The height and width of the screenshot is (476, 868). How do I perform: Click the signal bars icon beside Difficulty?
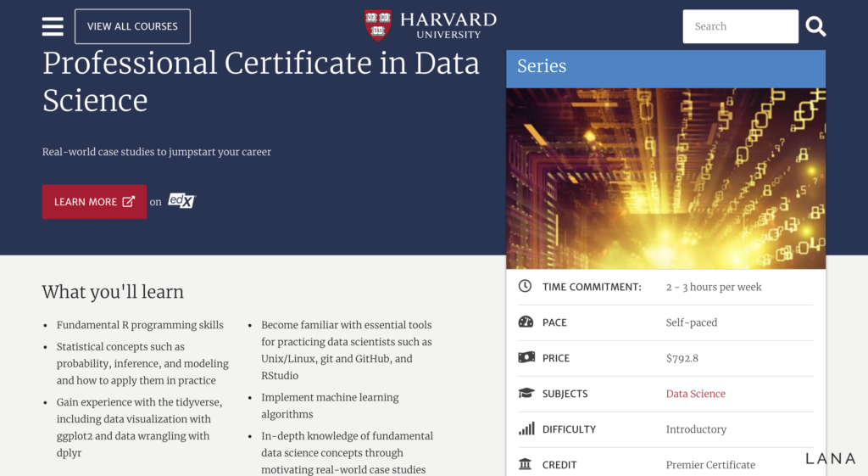(x=526, y=428)
